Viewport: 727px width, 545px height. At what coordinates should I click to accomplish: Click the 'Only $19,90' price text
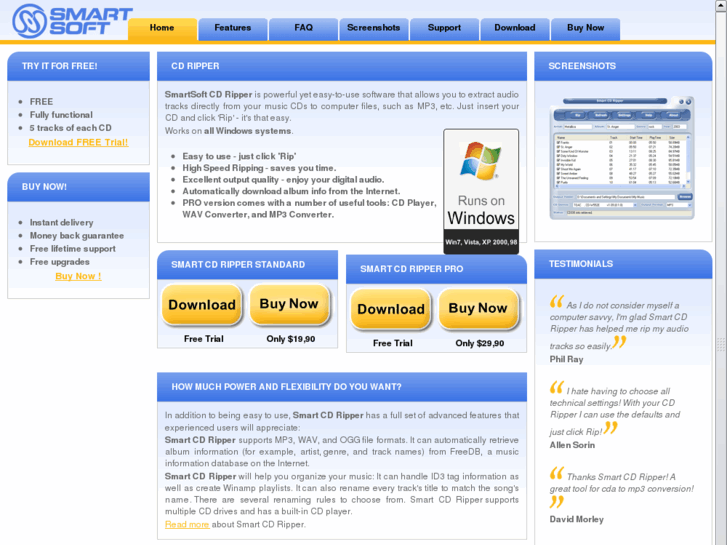point(291,339)
